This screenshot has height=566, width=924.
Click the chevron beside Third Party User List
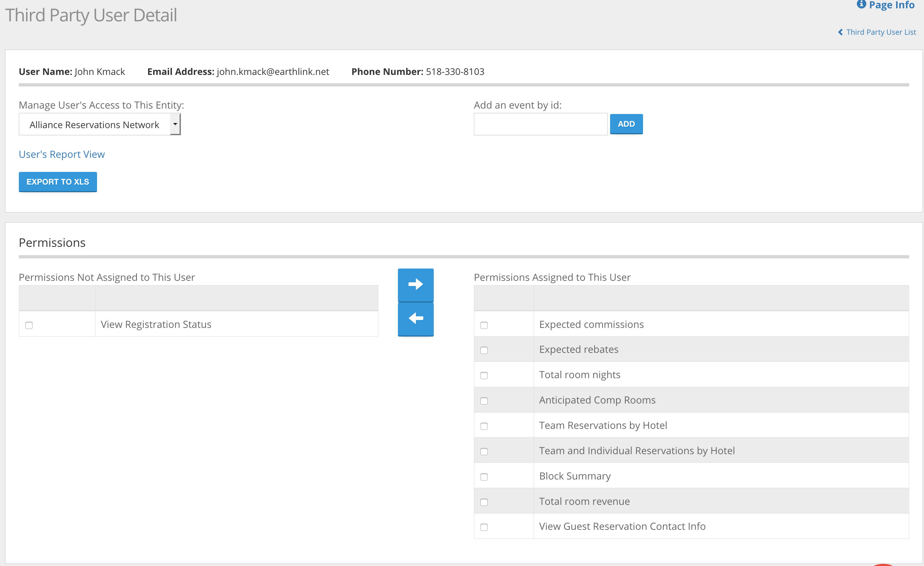840,32
